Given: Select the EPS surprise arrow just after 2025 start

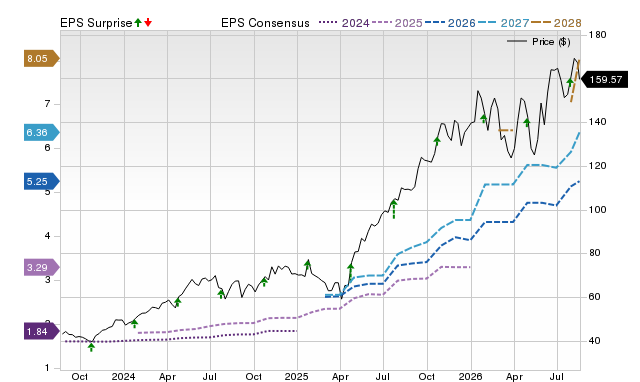Looking at the screenshot, I should tap(308, 266).
